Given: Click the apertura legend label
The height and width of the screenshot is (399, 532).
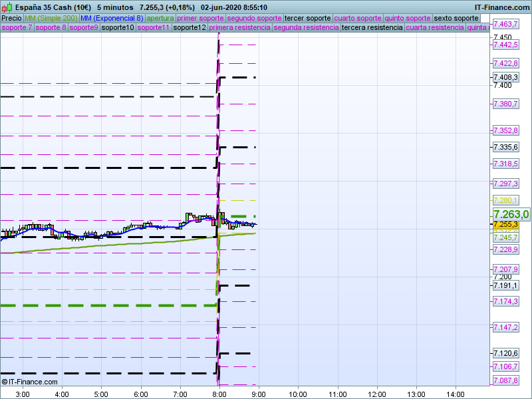Looking at the screenshot, I should 160,18.
